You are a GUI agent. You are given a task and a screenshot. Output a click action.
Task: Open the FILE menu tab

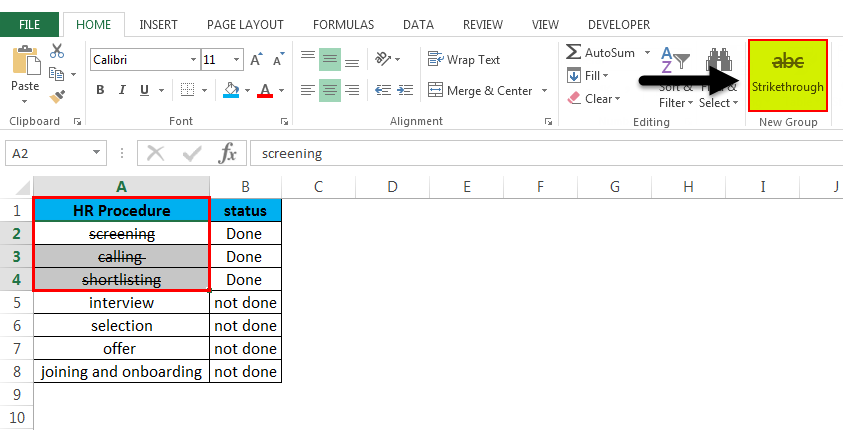(30, 24)
